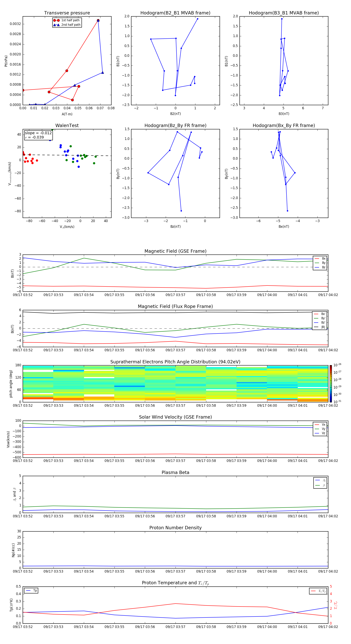Click the By' legend entry in Flux Rope plot
351x644 pixels.
[x=320, y=318]
